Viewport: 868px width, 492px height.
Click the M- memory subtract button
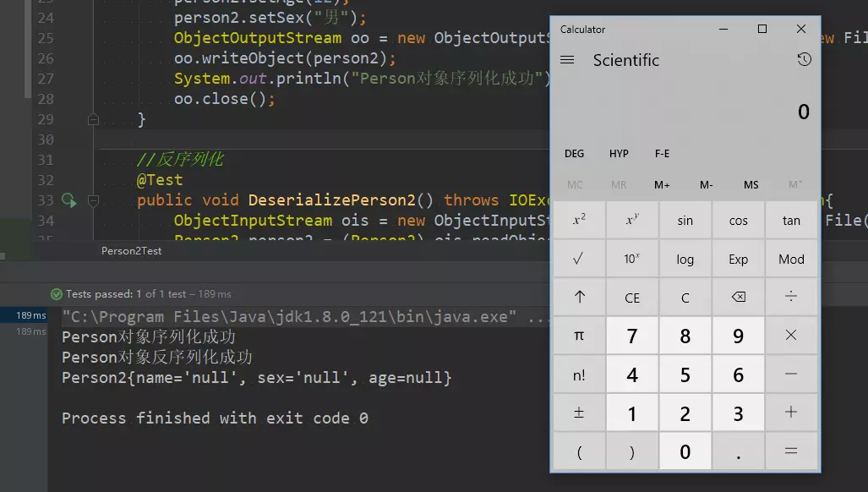(707, 185)
